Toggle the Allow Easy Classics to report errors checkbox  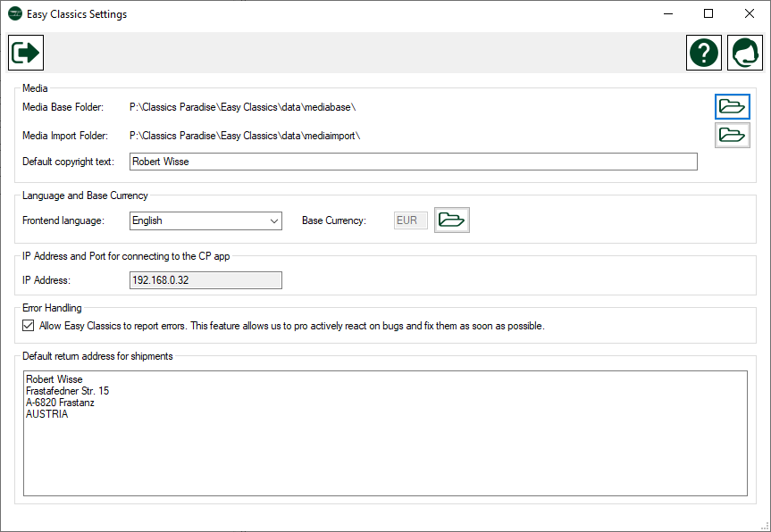(x=28, y=326)
